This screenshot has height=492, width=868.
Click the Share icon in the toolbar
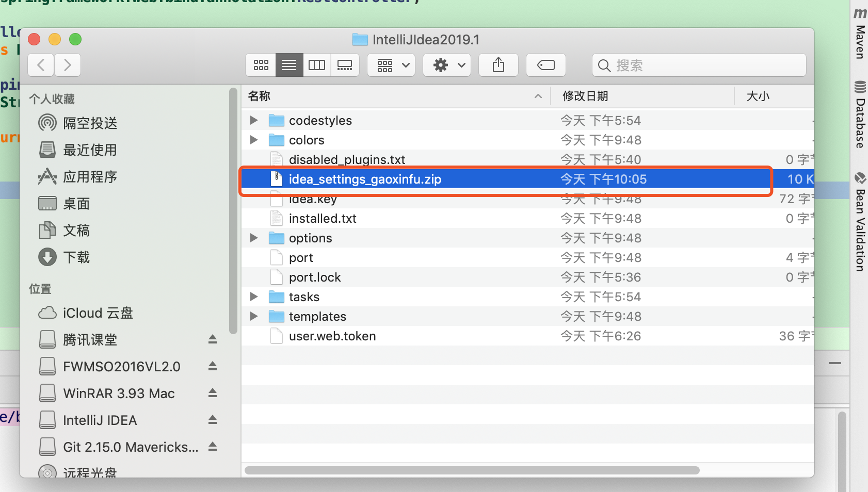pyautogui.click(x=499, y=65)
